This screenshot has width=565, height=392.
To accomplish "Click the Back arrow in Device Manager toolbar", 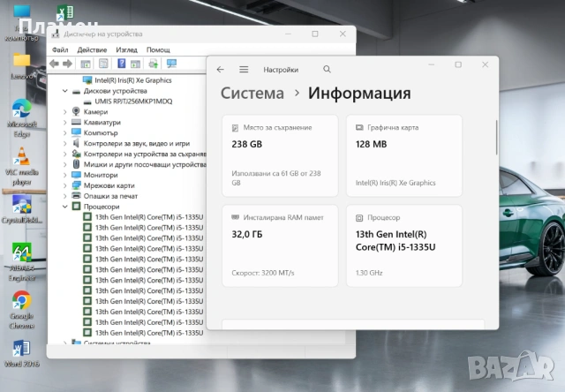I will pyautogui.click(x=55, y=64).
